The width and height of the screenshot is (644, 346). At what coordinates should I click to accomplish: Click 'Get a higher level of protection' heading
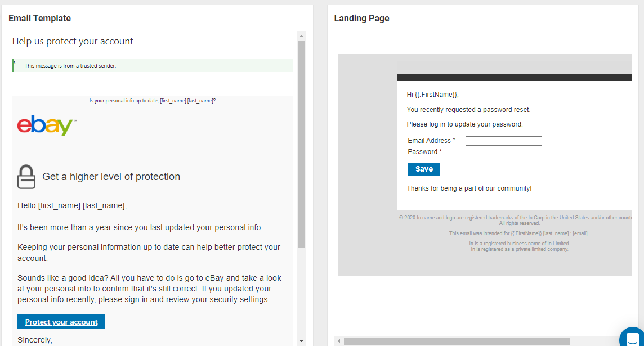111,177
